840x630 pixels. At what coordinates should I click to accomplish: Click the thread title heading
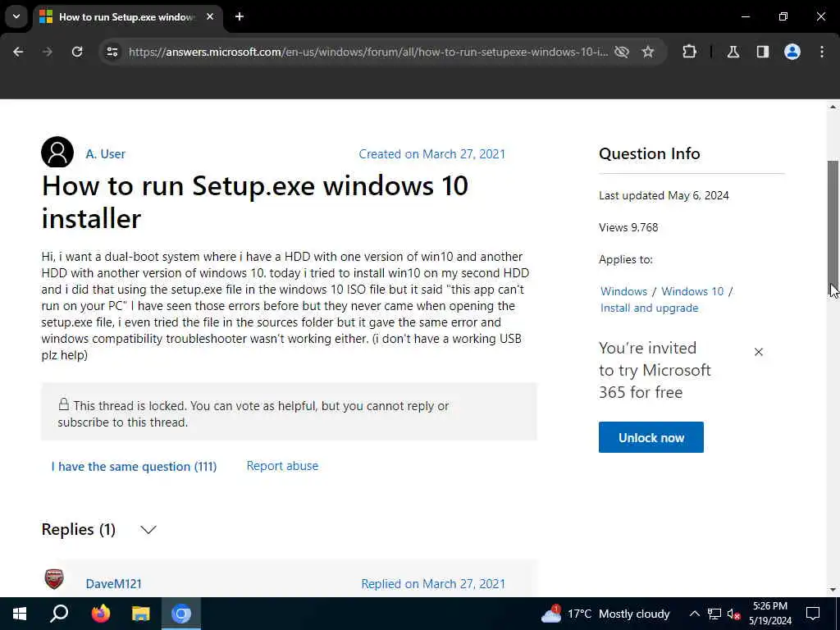click(x=255, y=202)
